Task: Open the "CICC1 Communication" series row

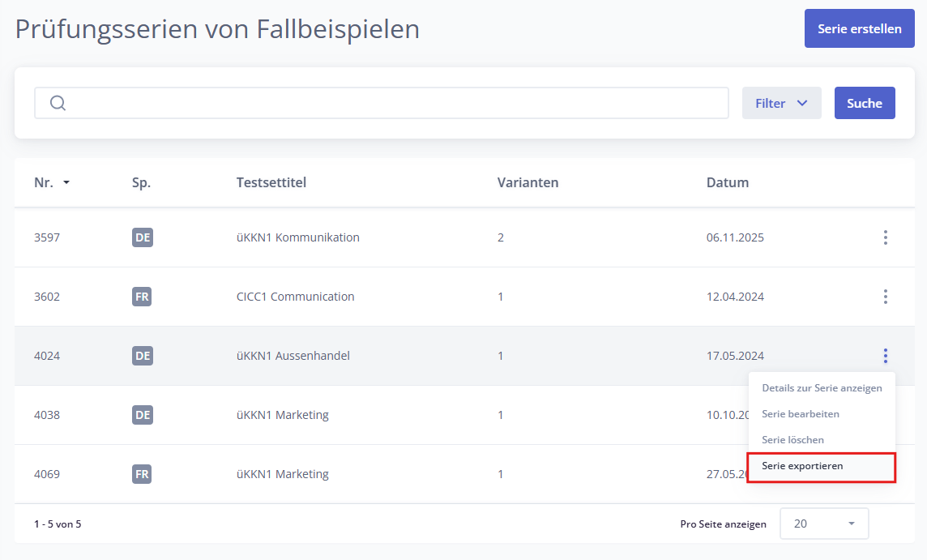Action: pyautogui.click(x=295, y=297)
